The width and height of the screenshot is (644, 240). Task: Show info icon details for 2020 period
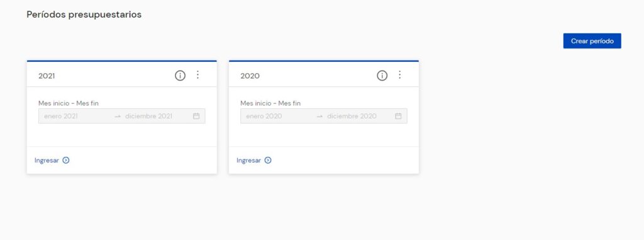pos(382,76)
